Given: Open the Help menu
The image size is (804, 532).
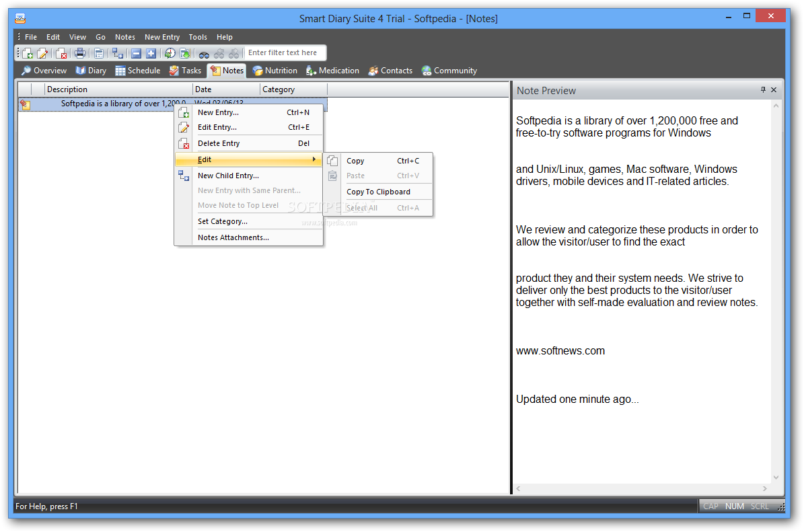Looking at the screenshot, I should (224, 37).
